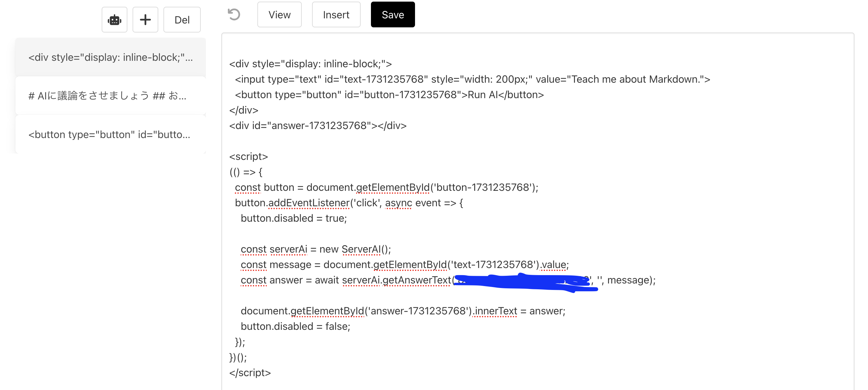The image size is (868, 390).
Task: Click the button.disabled = true line
Action: click(293, 218)
